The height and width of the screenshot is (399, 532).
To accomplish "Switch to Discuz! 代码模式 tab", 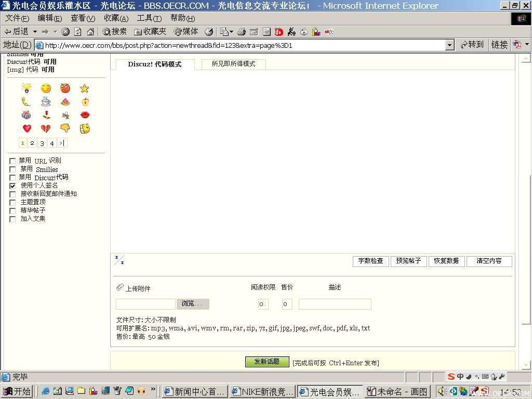I will [155, 64].
